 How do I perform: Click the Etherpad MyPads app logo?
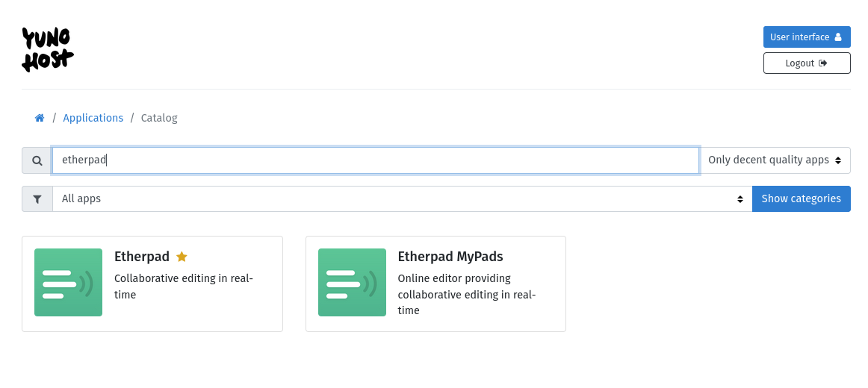[352, 283]
